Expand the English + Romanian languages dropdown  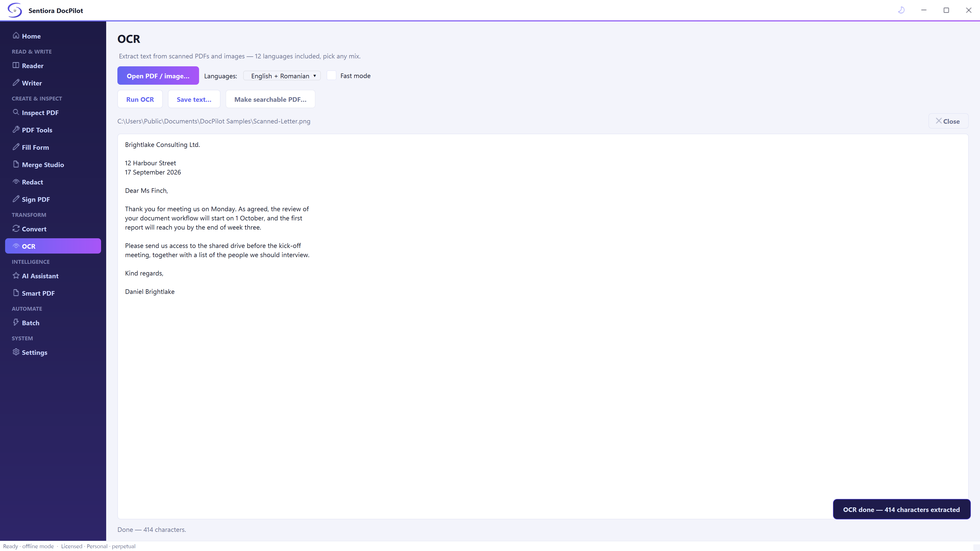(x=282, y=76)
